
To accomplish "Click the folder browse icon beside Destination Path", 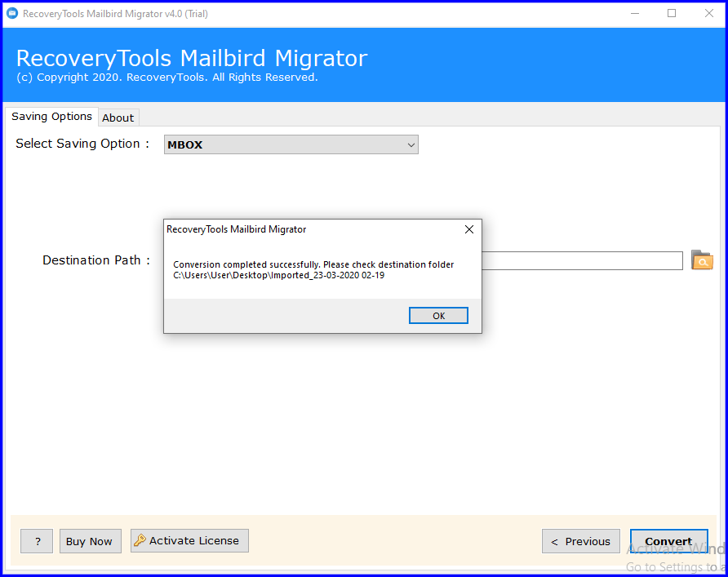I will point(702,260).
